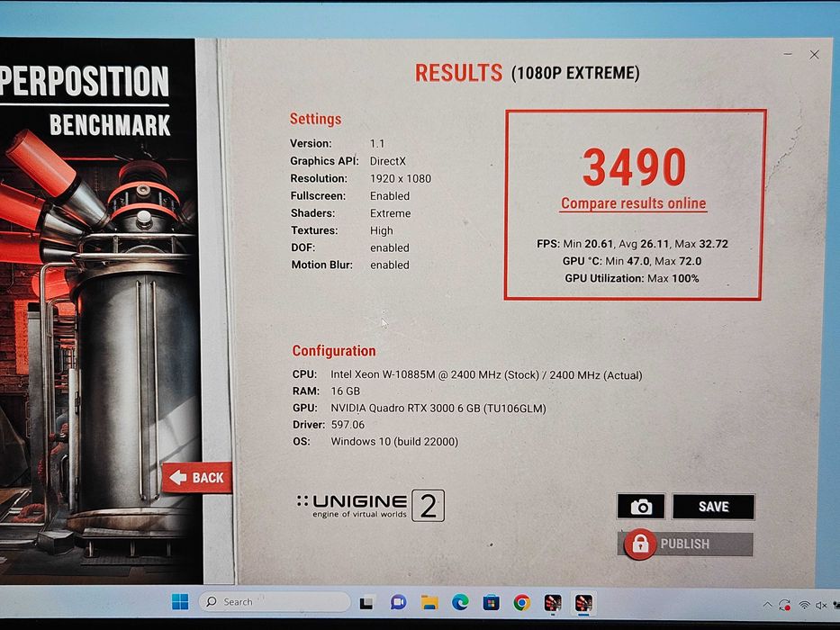Launch Google Chrome from the taskbar
Image resolution: width=840 pixels, height=630 pixels.
coord(522,603)
